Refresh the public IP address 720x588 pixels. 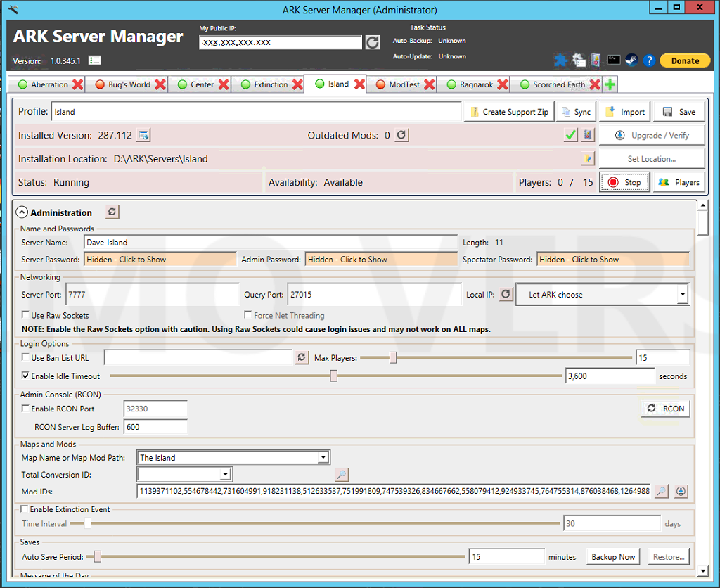tap(372, 42)
